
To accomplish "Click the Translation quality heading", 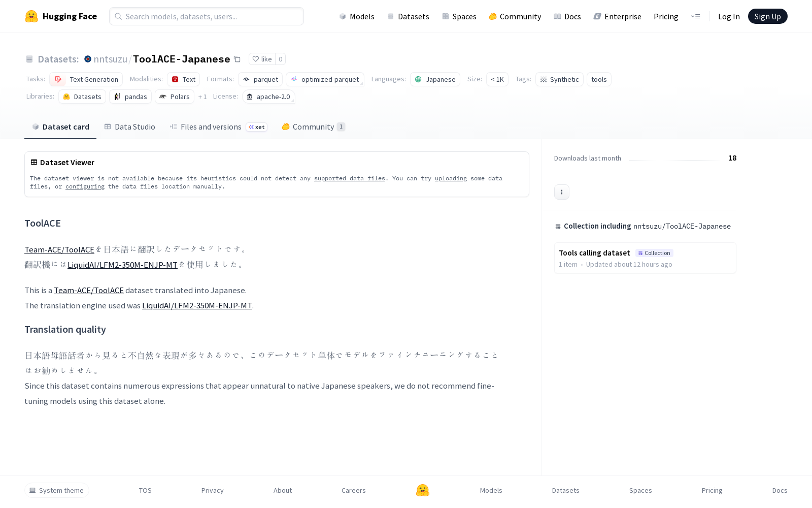I will click(x=65, y=329).
